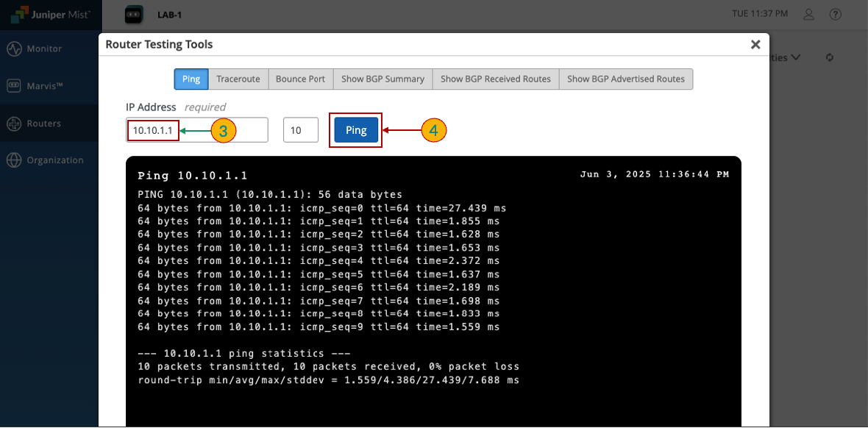Click the Monitor icon in the sidebar
The image size is (868, 428).
click(x=14, y=49)
